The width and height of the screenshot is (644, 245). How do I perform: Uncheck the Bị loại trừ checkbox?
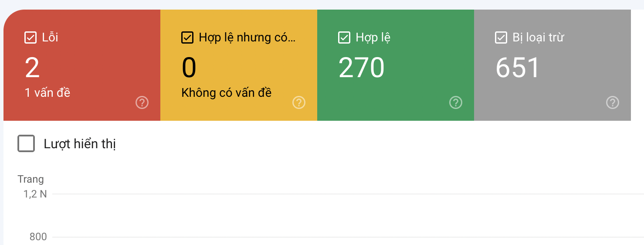[501, 38]
